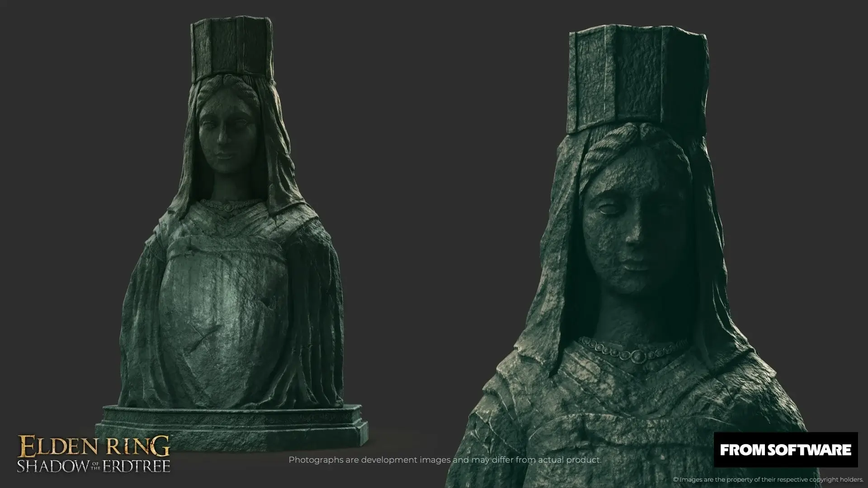
Task: Click the Shadow of the Erdtree subtitle
Action: [x=94, y=466]
